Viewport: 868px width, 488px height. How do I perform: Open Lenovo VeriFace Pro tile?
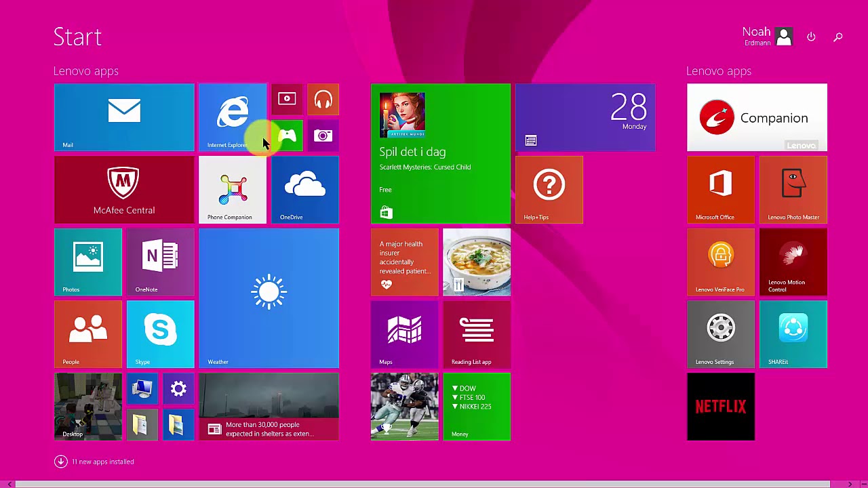pos(721,262)
